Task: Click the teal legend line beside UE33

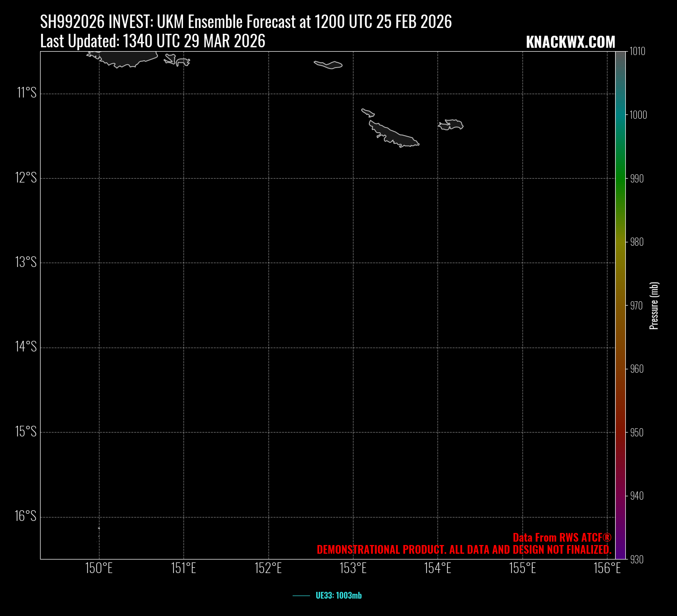Action: pos(301,596)
